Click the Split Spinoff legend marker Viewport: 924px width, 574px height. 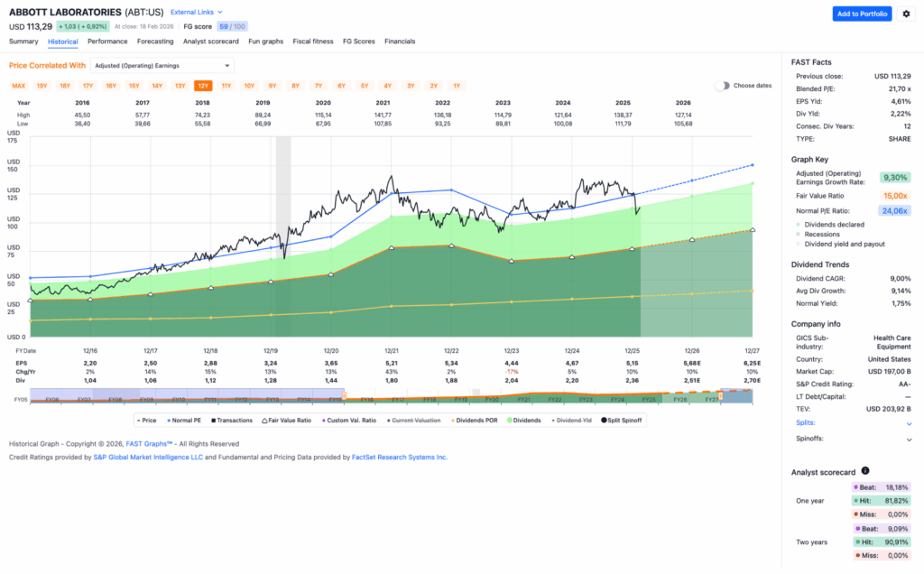coord(605,420)
